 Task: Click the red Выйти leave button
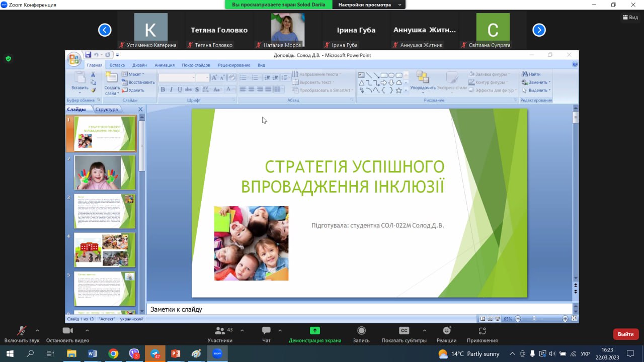click(x=625, y=334)
